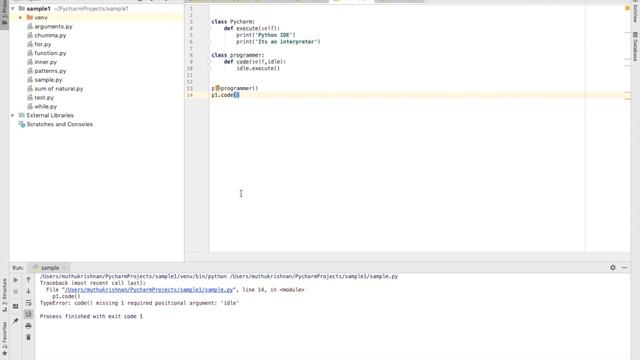640x360 pixels.
Task: Rerun the sample script with green play icon
Action: pos(16,280)
